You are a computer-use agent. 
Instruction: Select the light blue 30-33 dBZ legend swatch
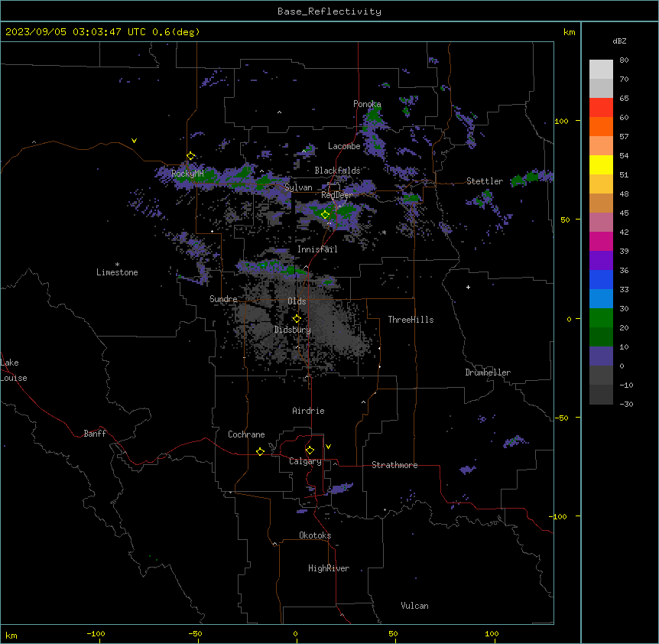coord(601,299)
